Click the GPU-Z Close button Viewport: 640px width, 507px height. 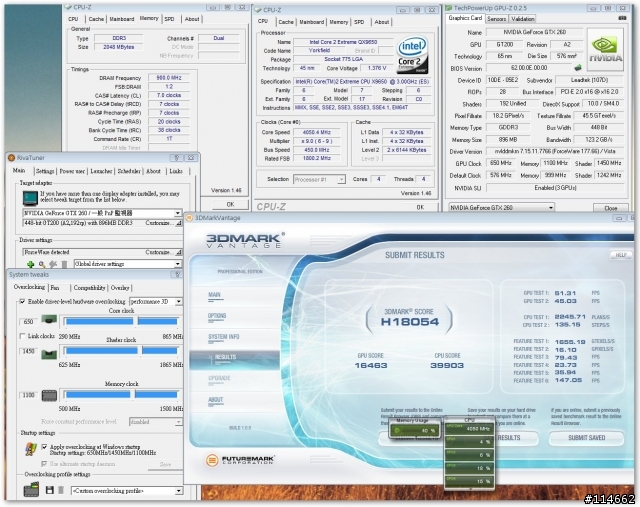(611, 208)
